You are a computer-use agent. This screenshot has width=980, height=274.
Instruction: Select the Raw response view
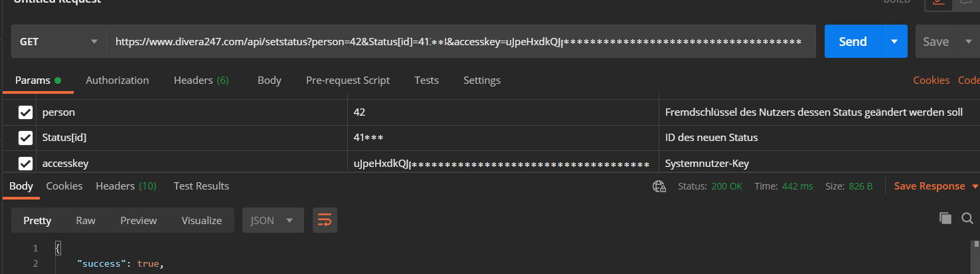click(x=86, y=220)
